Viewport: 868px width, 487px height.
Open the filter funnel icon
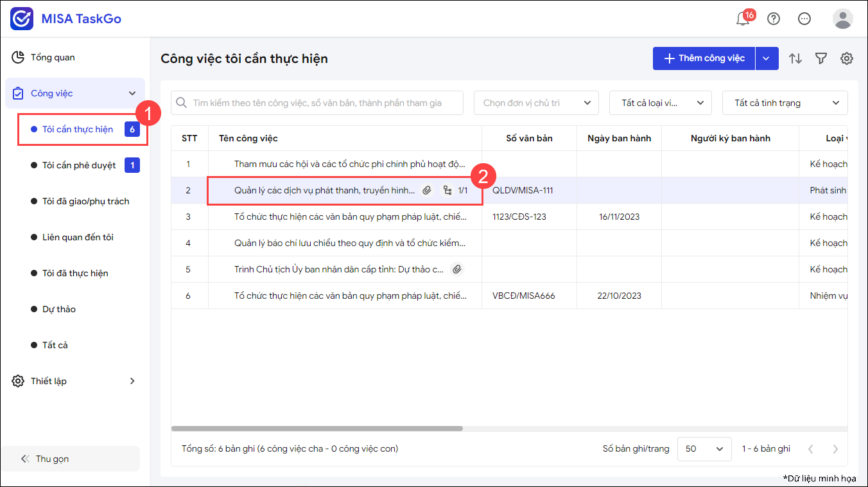click(x=821, y=58)
